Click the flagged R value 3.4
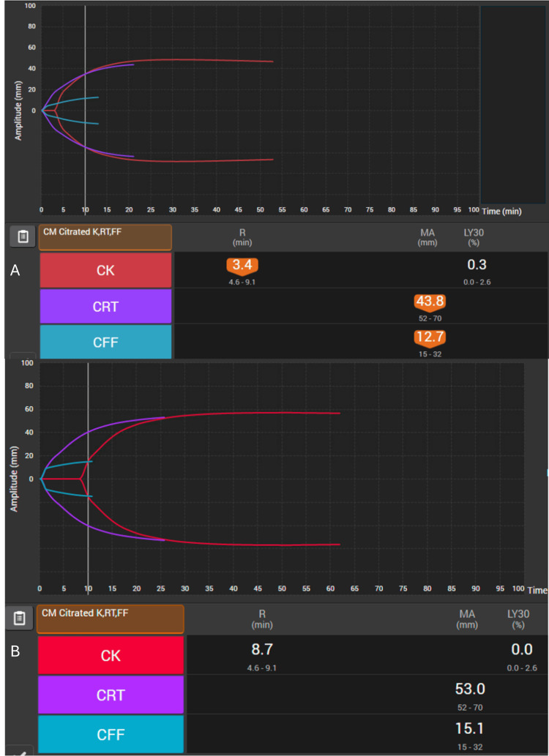 (242, 266)
